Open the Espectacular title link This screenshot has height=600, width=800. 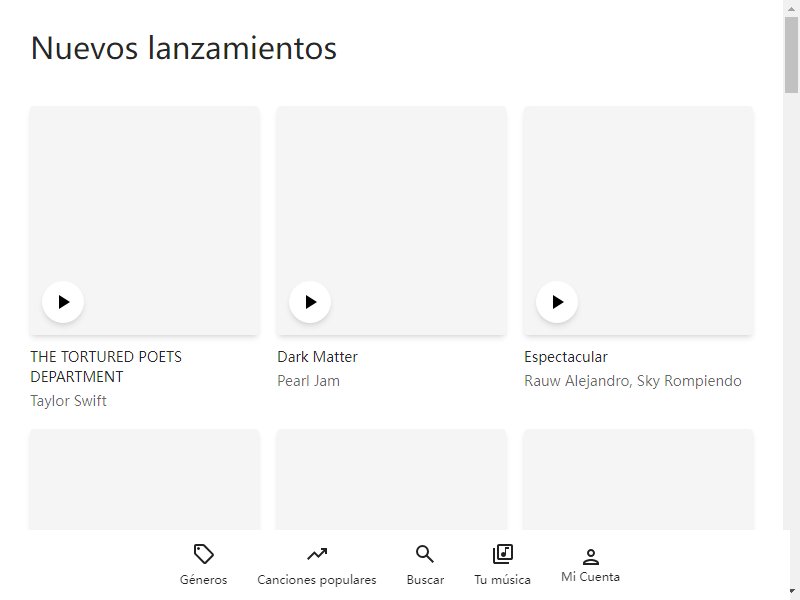(x=566, y=357)
